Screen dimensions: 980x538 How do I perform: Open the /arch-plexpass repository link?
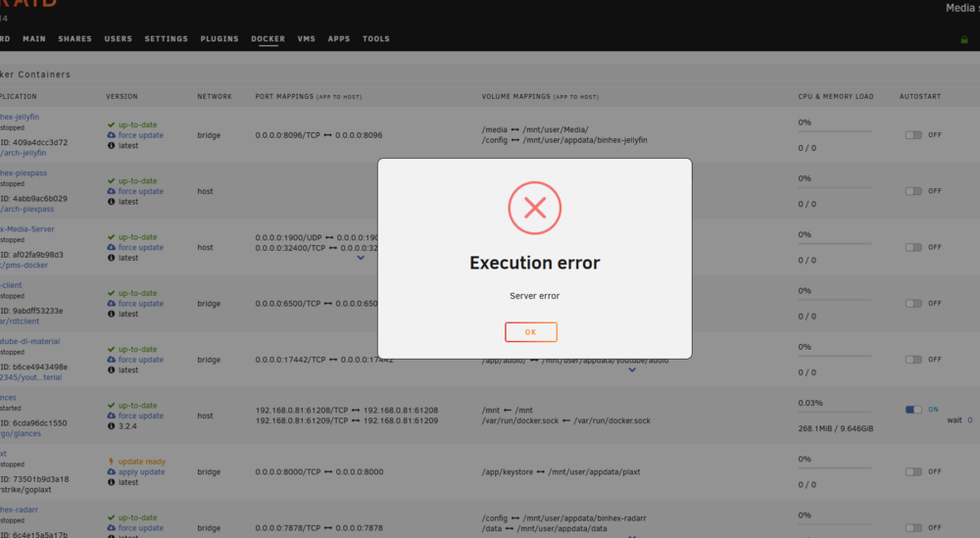click(26, 210)
